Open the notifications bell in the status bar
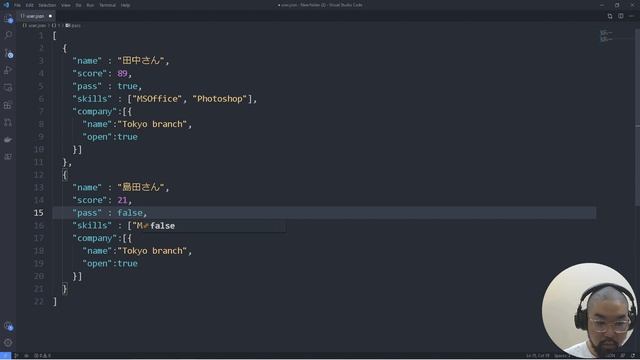 click(x=633, y=356)
